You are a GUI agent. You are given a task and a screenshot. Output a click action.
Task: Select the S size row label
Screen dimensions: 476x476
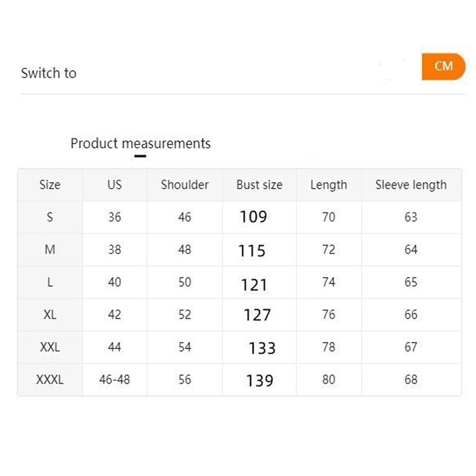(50, 217)
